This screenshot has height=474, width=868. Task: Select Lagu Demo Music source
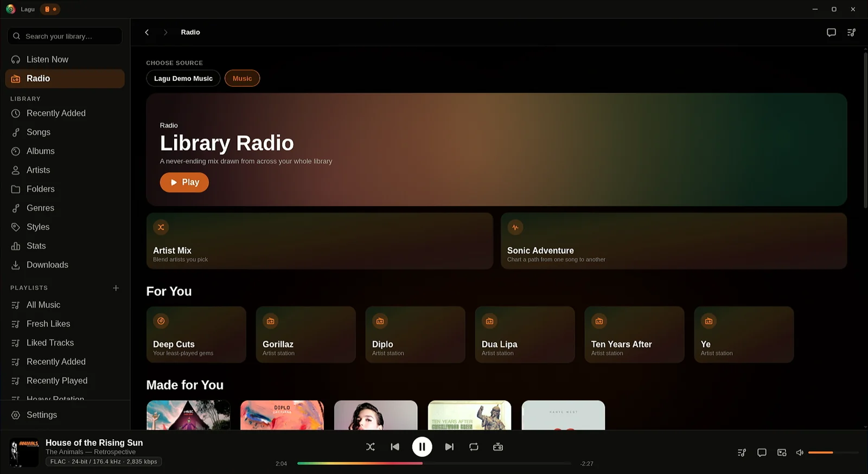(x=183, y=79)
